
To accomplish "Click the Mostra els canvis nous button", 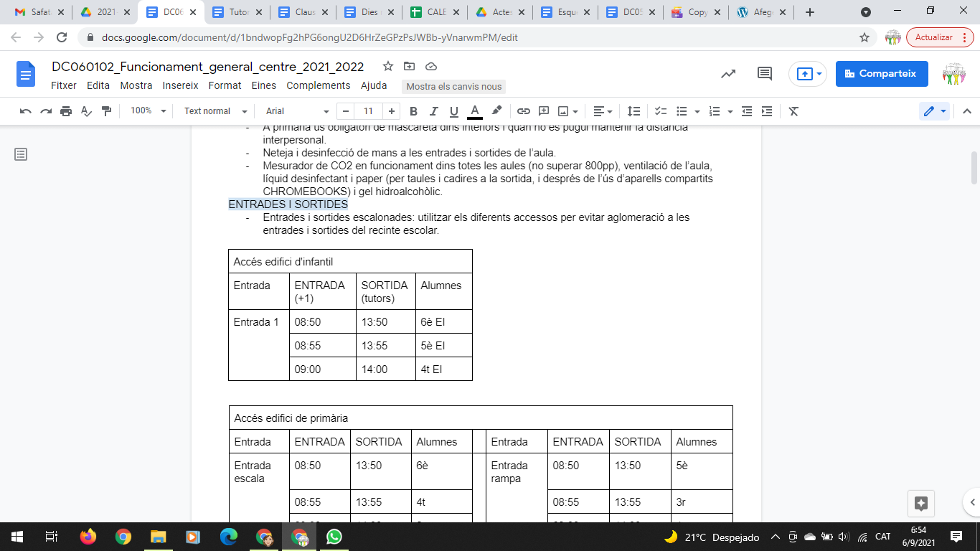I will click(x=454, y=87).
